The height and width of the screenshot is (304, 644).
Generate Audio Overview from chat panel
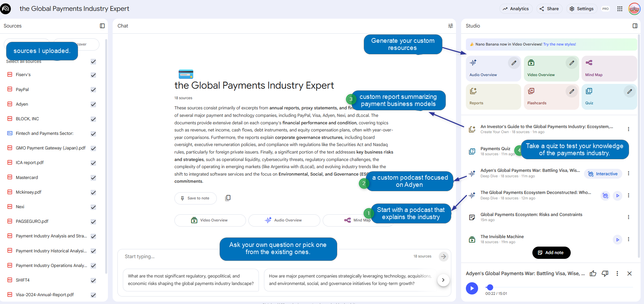(x=284, y=220)
